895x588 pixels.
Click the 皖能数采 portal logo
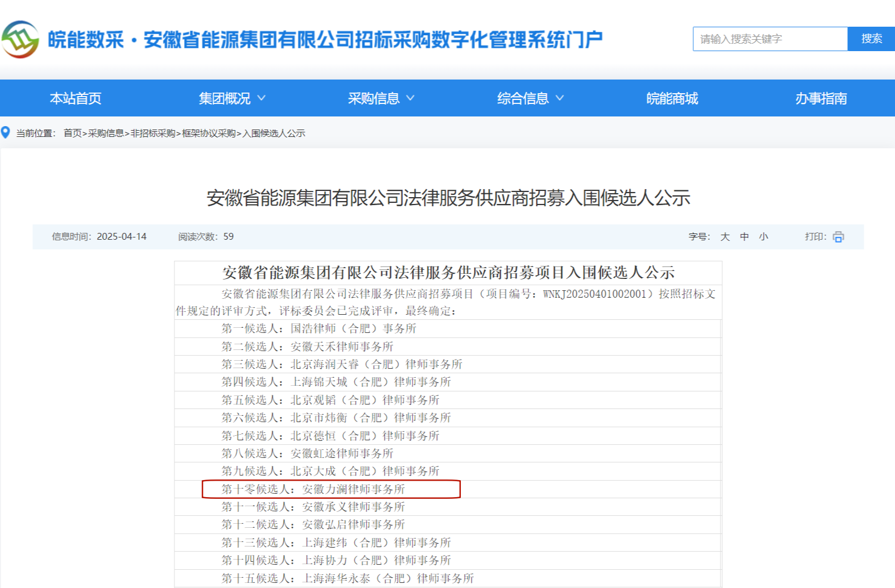20,39
